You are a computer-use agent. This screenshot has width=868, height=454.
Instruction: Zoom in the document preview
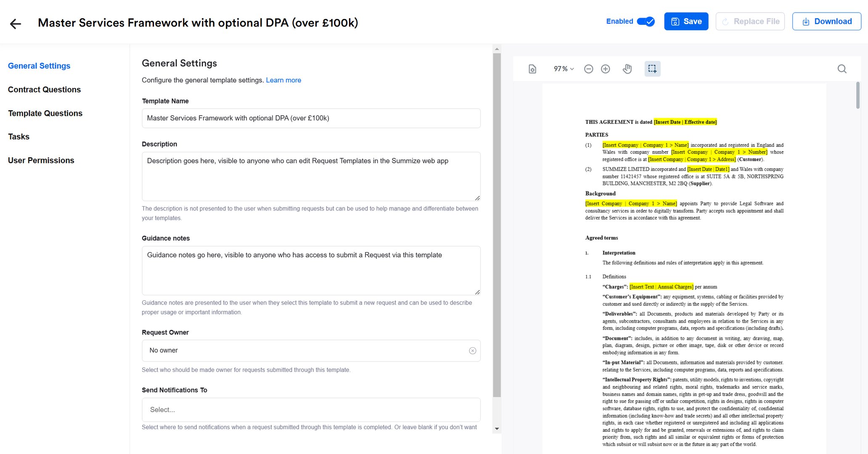[x=605, y=69]
